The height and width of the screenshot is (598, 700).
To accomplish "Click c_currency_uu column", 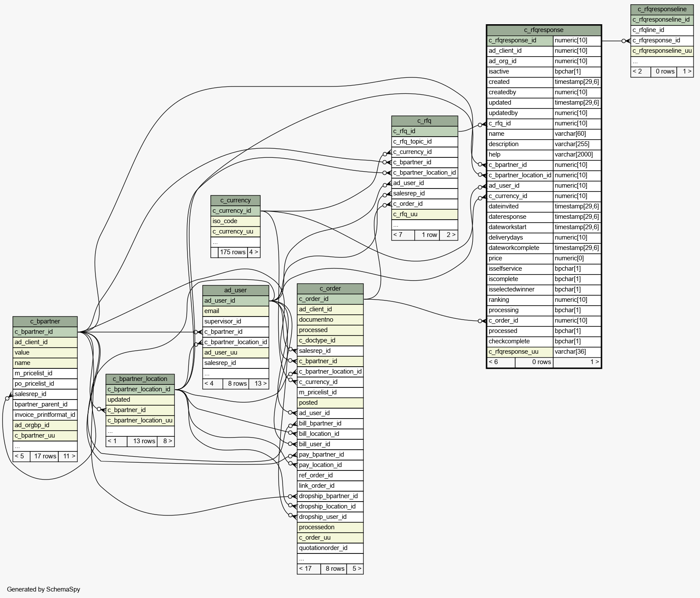I will (235, 232).
